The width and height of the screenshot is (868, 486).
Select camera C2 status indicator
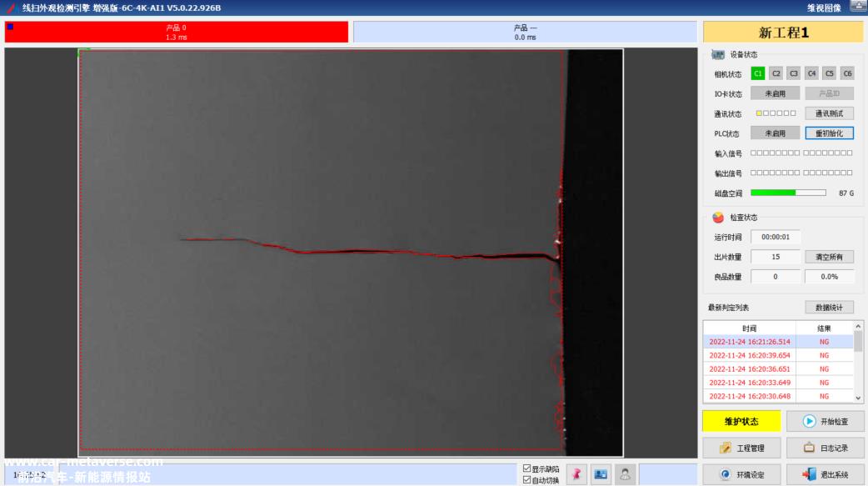click(776, 73)
